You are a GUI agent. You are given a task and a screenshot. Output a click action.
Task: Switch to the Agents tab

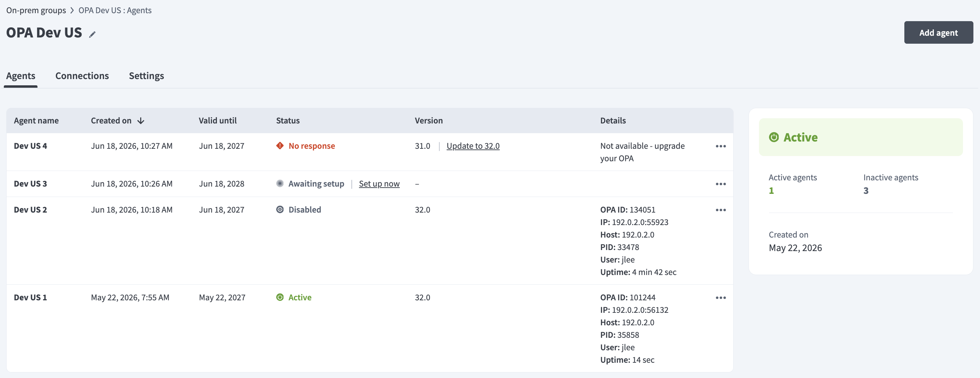pyautogui.click(x=20, y=76)
